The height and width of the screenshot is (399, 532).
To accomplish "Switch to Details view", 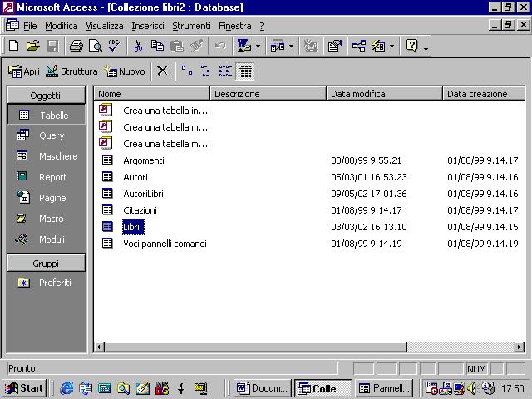I will [244, 71].
